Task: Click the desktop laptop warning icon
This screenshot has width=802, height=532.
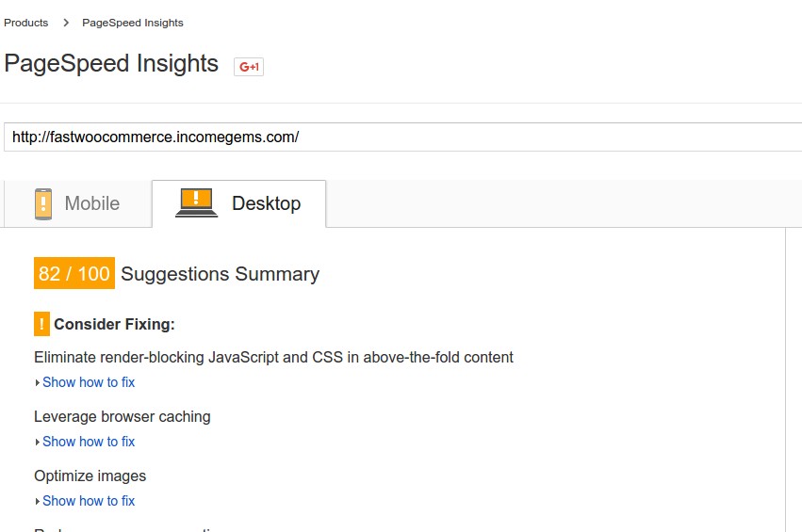Action: pos(196,202)
